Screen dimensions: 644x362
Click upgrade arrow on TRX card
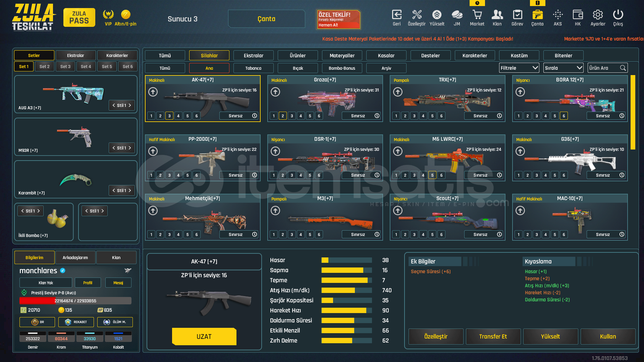click(398, 92)
